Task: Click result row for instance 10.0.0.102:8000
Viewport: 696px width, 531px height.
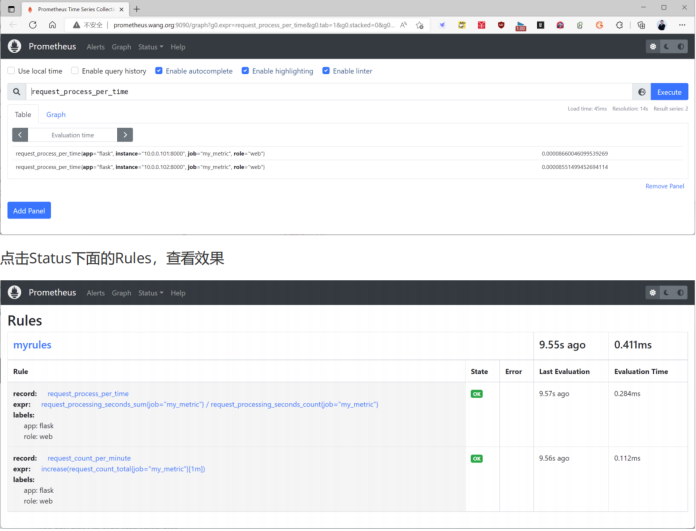Action: [347, 167]
